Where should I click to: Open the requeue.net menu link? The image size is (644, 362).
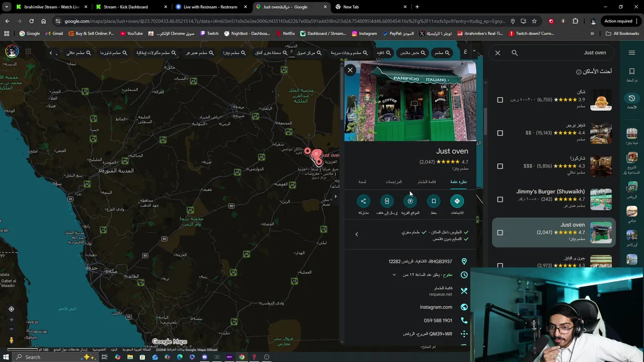click(x=440, y=295)
